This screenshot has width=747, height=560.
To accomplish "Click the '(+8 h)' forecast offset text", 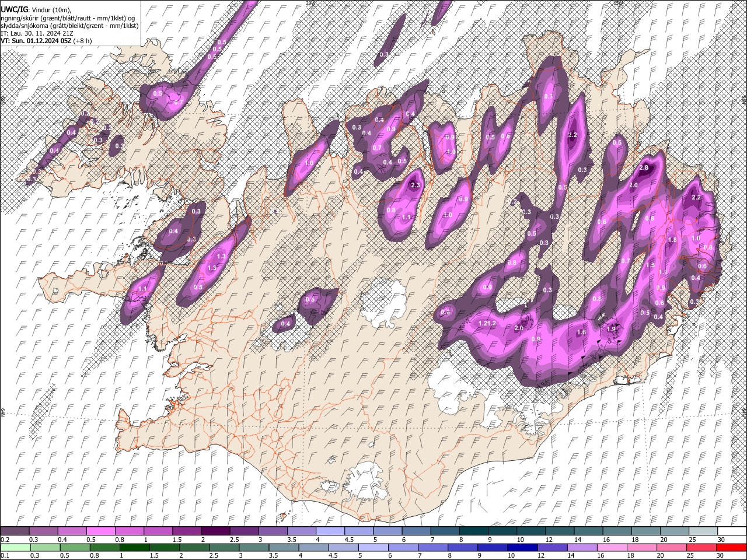I will pos(82,41).
